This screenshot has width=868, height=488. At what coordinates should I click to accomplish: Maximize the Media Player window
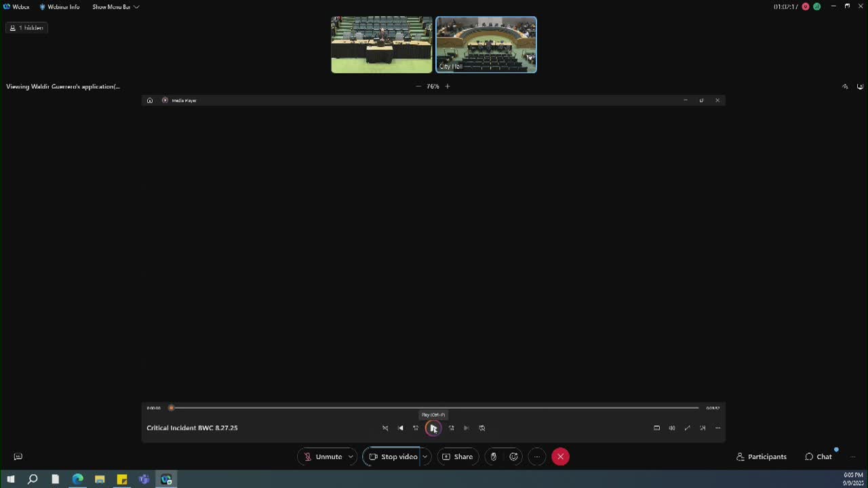[701, 100]
